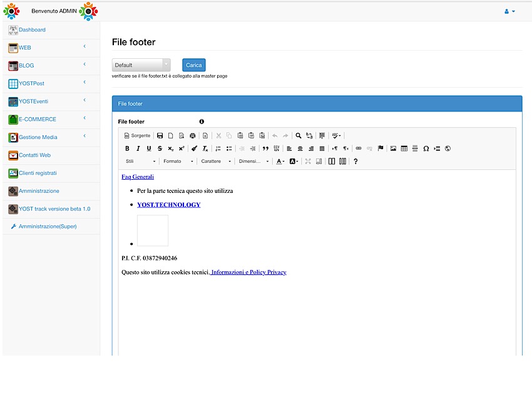Print the footer content with the print icon
Screen dimensions: 532x399
(192, 135)
